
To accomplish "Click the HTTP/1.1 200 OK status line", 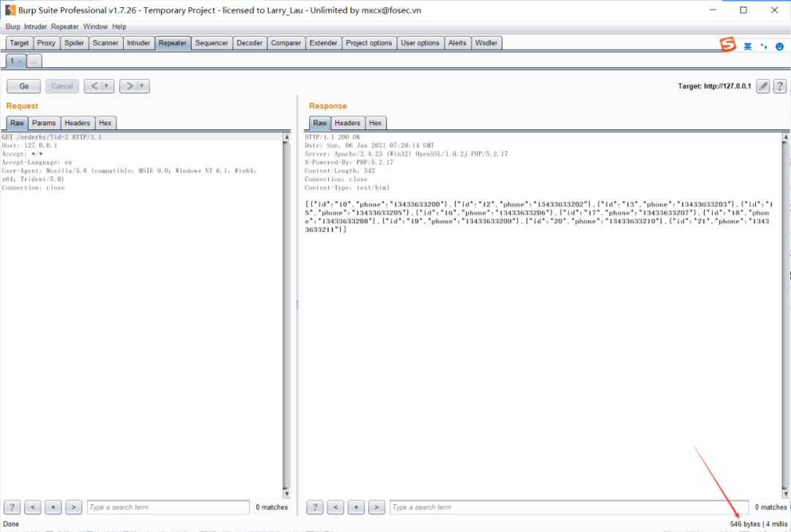I will 333,137.
